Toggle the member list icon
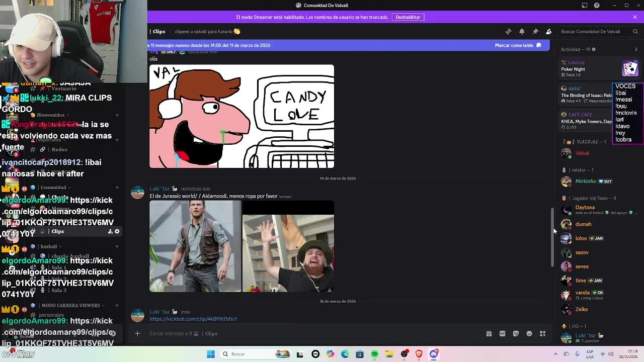 (549, 31)
